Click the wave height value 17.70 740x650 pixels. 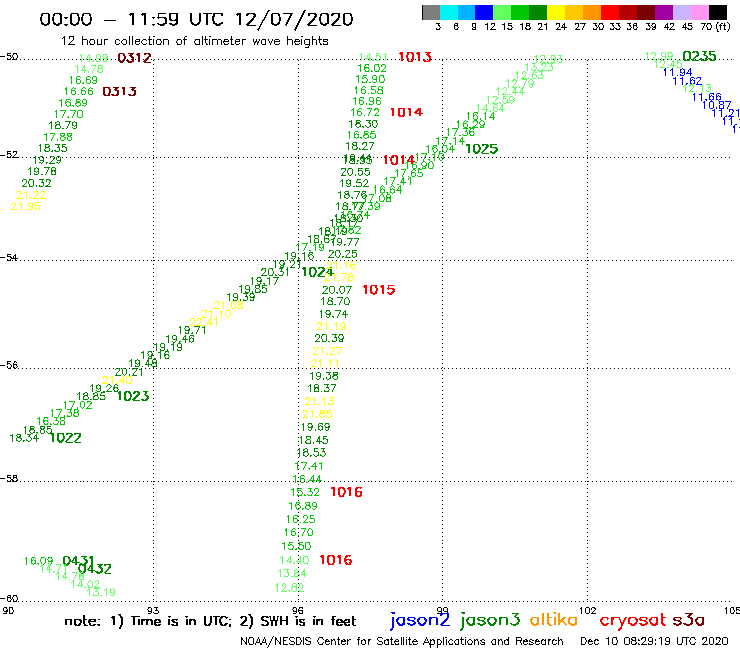pos(68,114)
